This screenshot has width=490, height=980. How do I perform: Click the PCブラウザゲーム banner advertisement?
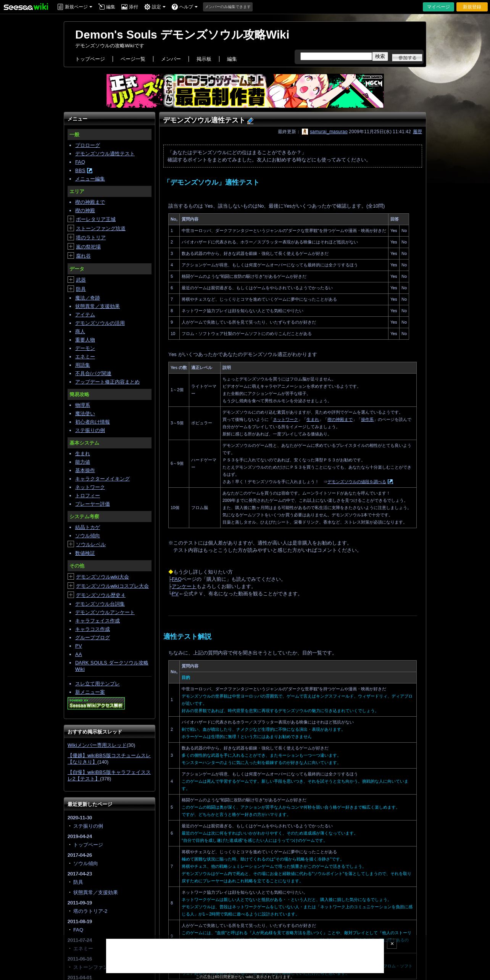click(245, 91)
